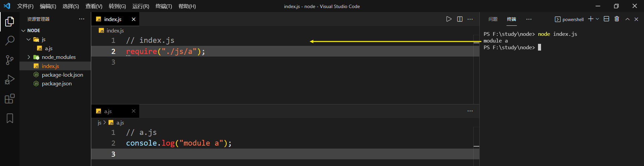Split the terminal panel
The width and height of the screenshot is (644, 166).
pos(606,19)
